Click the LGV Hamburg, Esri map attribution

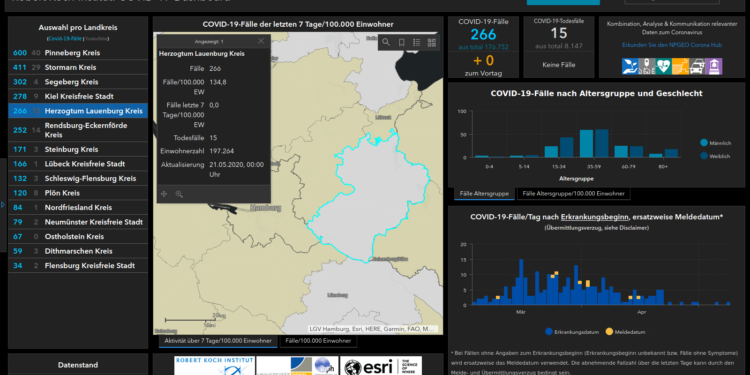373,329
